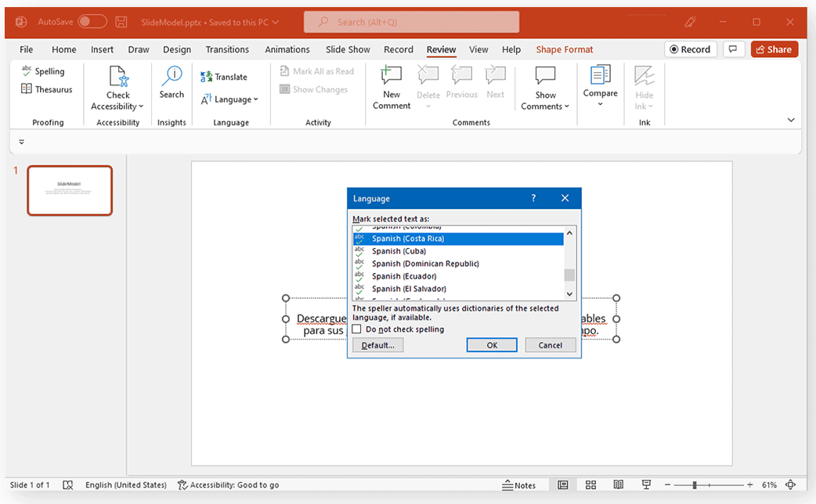Click English (United States) in status bar
The height and width of the screenshot is (504, 816).
pos(126,484)
